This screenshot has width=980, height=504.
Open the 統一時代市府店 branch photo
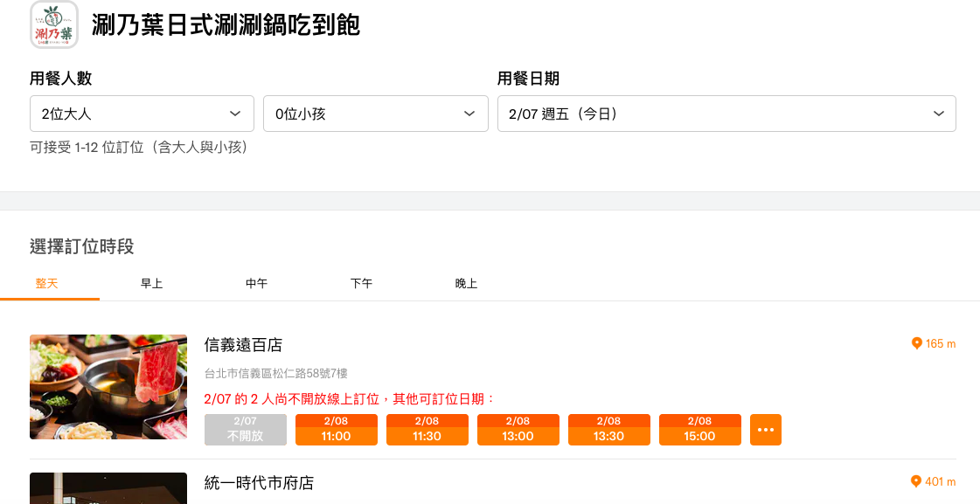point(108,488)
